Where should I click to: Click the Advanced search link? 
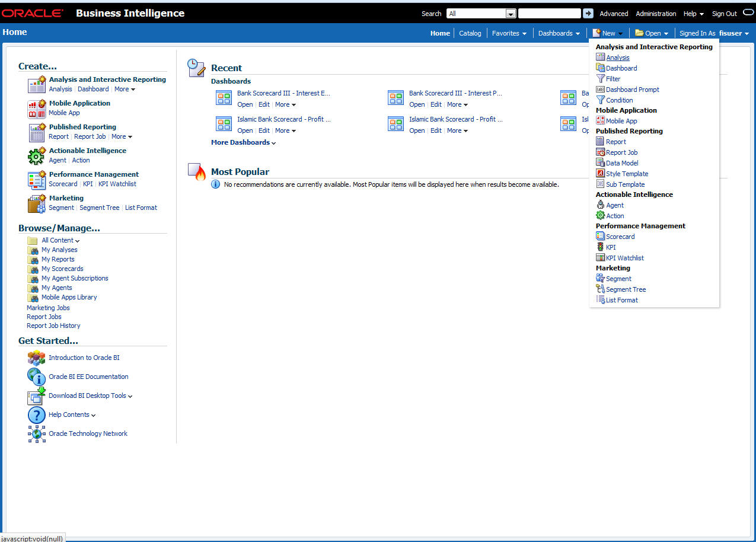pos(614,14)
